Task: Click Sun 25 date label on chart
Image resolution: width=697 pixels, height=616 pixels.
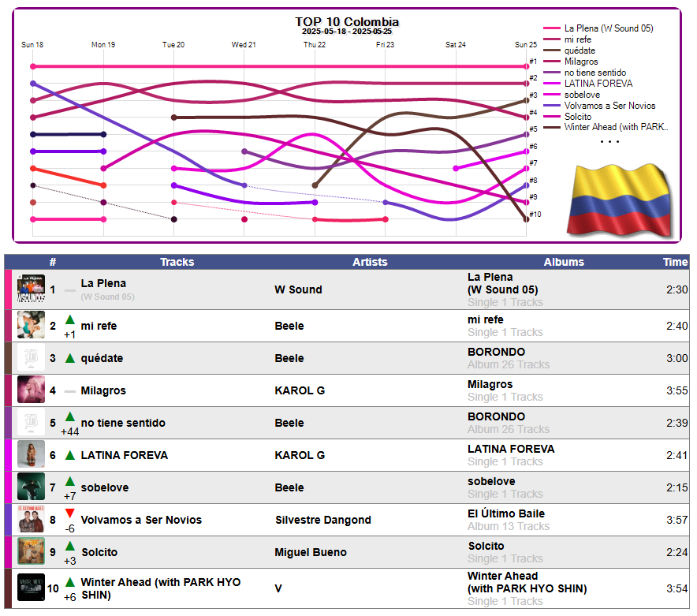Action: [x=526, y=44]
